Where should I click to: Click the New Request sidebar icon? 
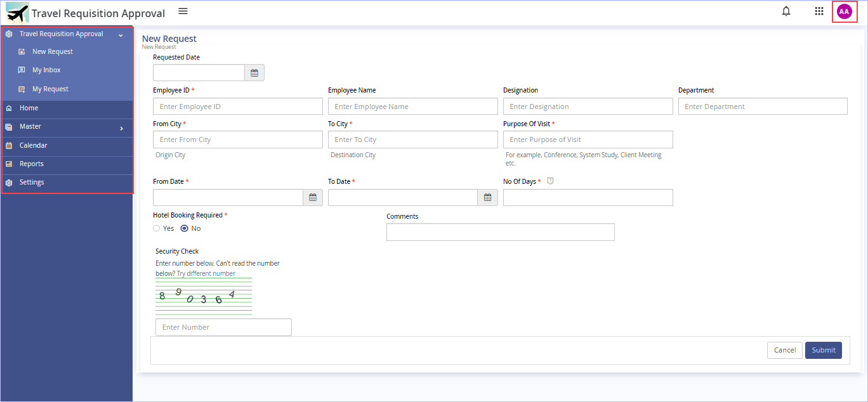click(22, 52)
